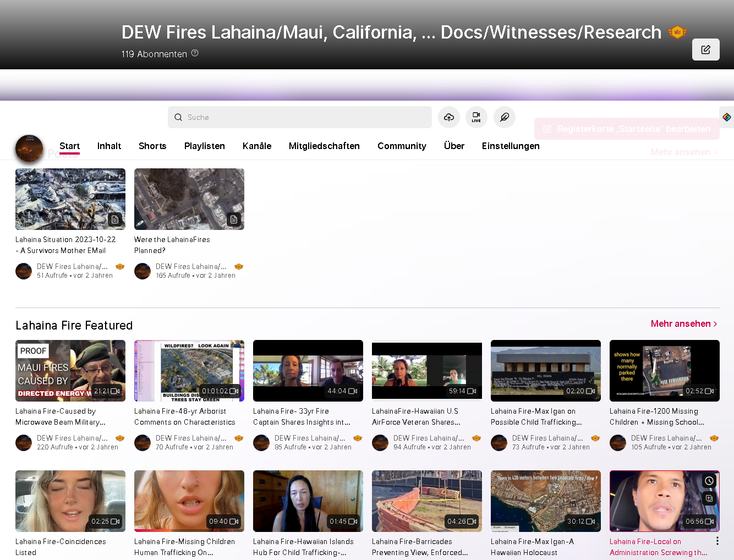Open the Über tab
This screenshot has height=560, width=734.
(x=454, y=146)
